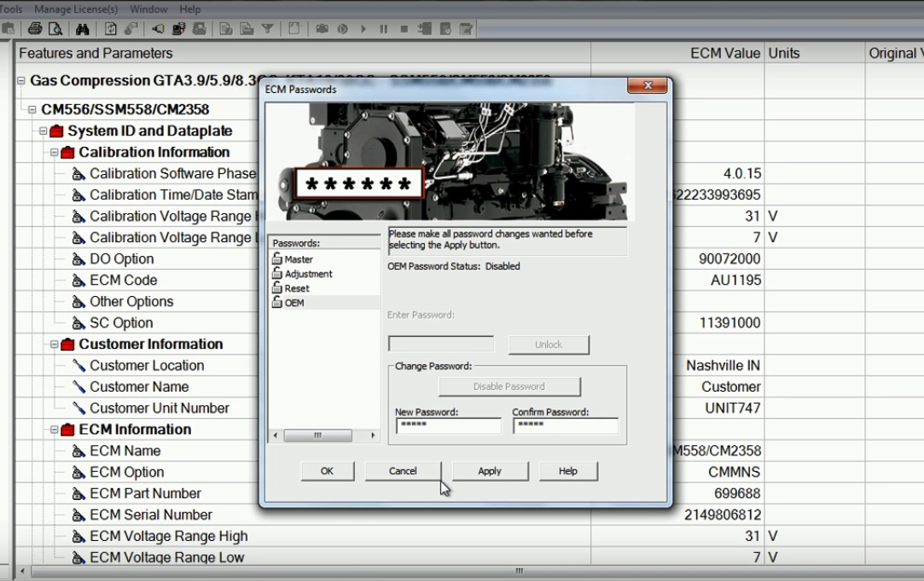Click the pause toolbar icon
The height and width of the screenshot is (581, 924).
[384, 29]
